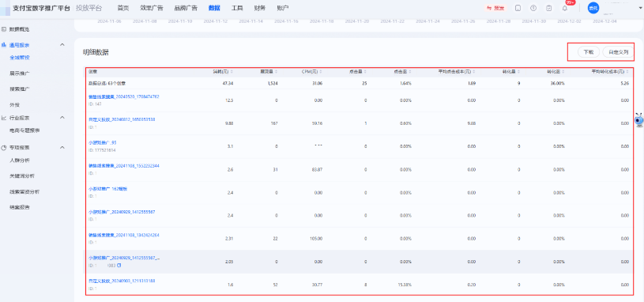Open the 工具 top navigation tab
The height and width of the screenshot is (302, 644).
pyautogui.click(x=237, y=8)
